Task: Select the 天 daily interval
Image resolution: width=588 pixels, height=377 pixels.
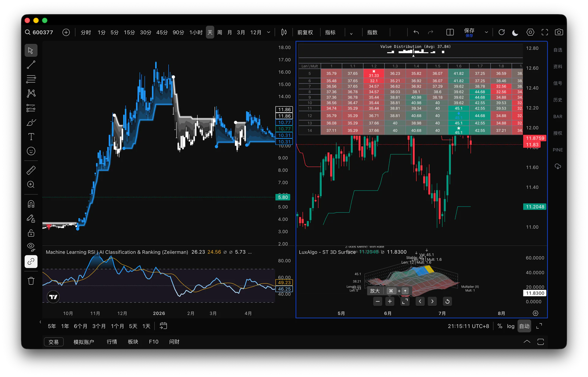Action: click(210, 32)
